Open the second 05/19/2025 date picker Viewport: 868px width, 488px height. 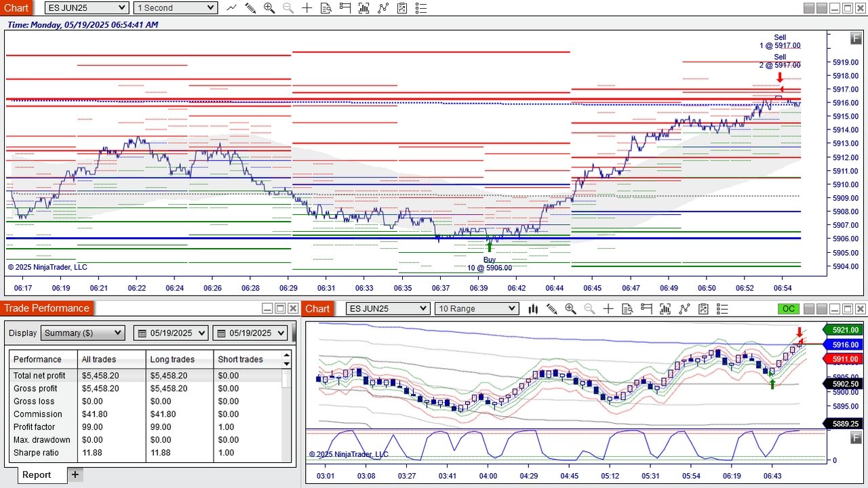[252, 333]
